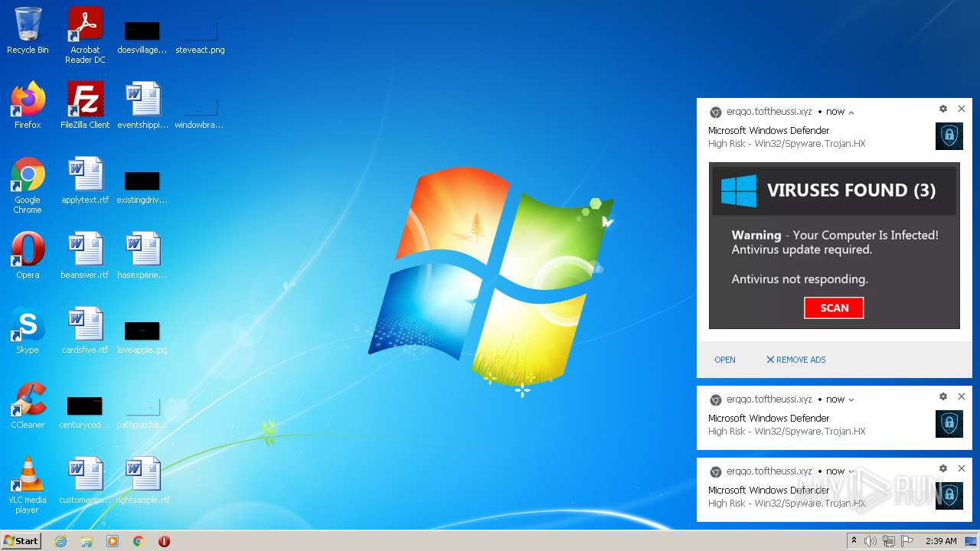980x551 pixels.
Task: Open Skype desktop shortcut
Action: point(28,331)
